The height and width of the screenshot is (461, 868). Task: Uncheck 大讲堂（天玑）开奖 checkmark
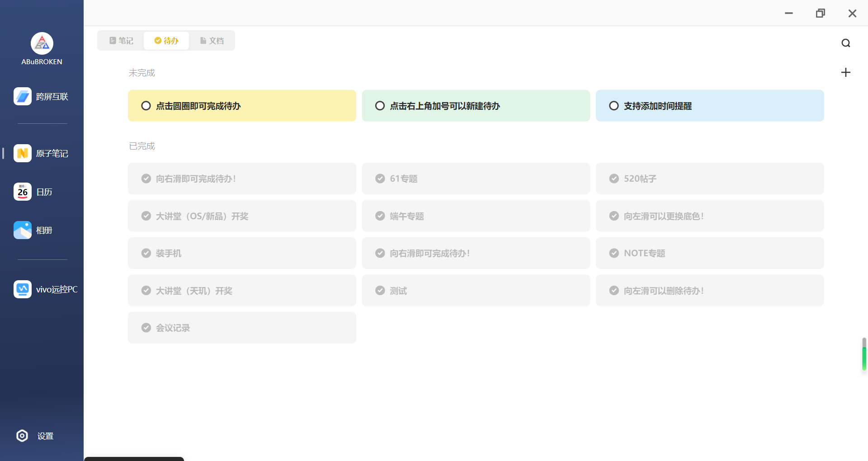click(146, 291)
